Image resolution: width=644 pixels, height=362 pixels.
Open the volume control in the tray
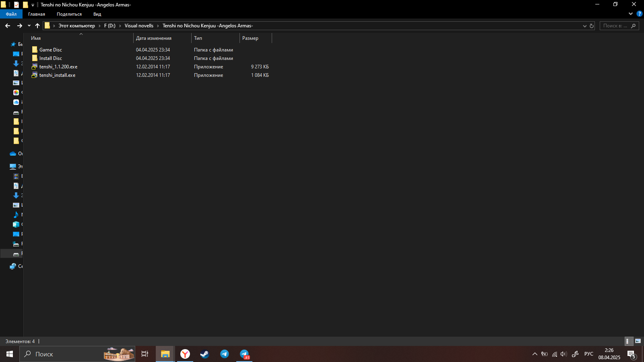coord(563,354)
